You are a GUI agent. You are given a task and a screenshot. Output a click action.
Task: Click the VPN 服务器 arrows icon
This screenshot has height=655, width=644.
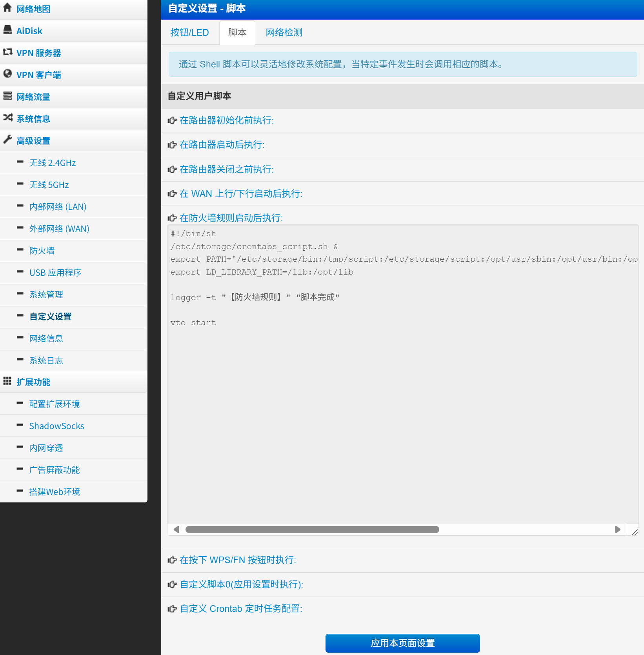(x=7, y=52)
